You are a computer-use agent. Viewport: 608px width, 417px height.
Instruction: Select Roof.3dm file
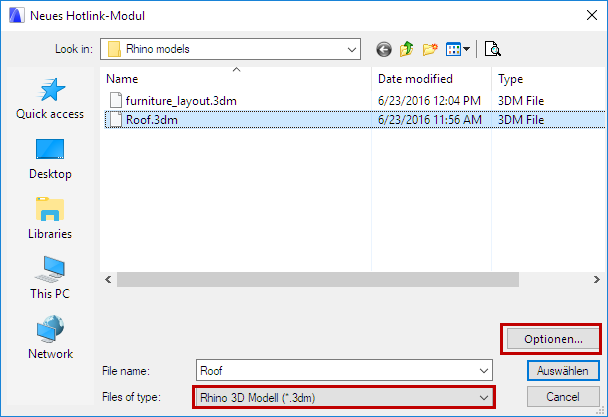pyautogui.click(x=355, y=119)
